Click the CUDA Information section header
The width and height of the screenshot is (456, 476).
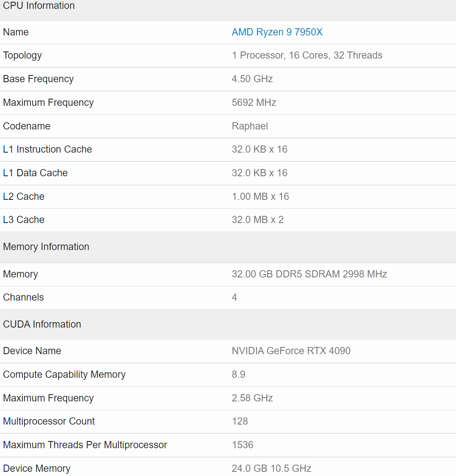point(42,324)
